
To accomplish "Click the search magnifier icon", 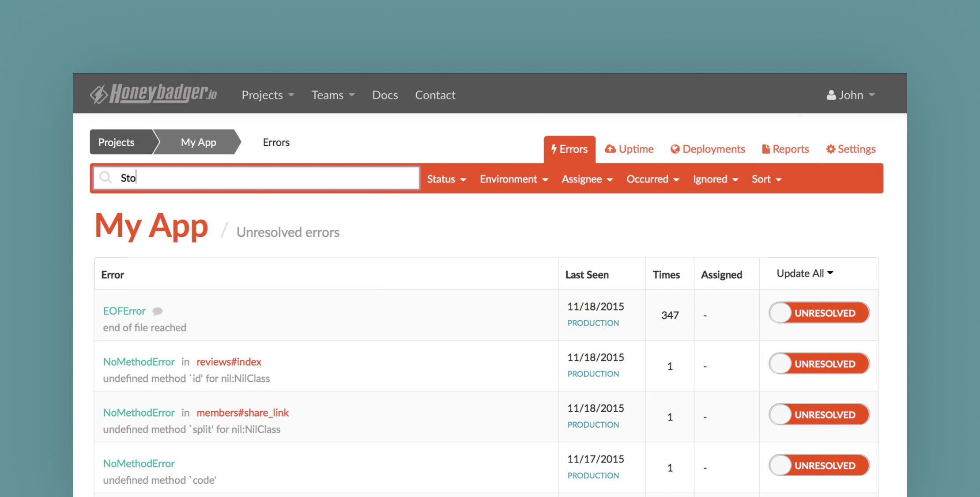I will point(106,177).
